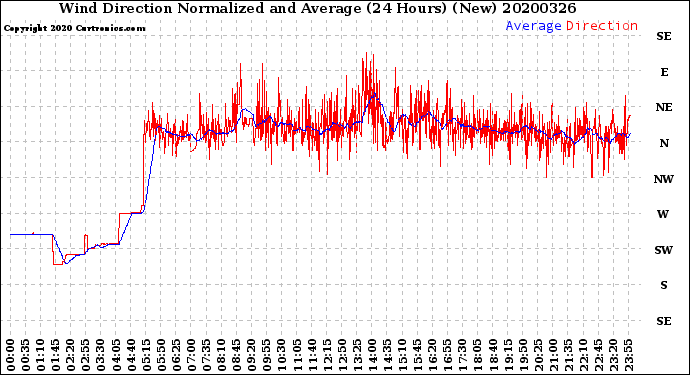Click the 'NE' direction axis label
This screenshot has height=375, width=690.
pos(664,107)
